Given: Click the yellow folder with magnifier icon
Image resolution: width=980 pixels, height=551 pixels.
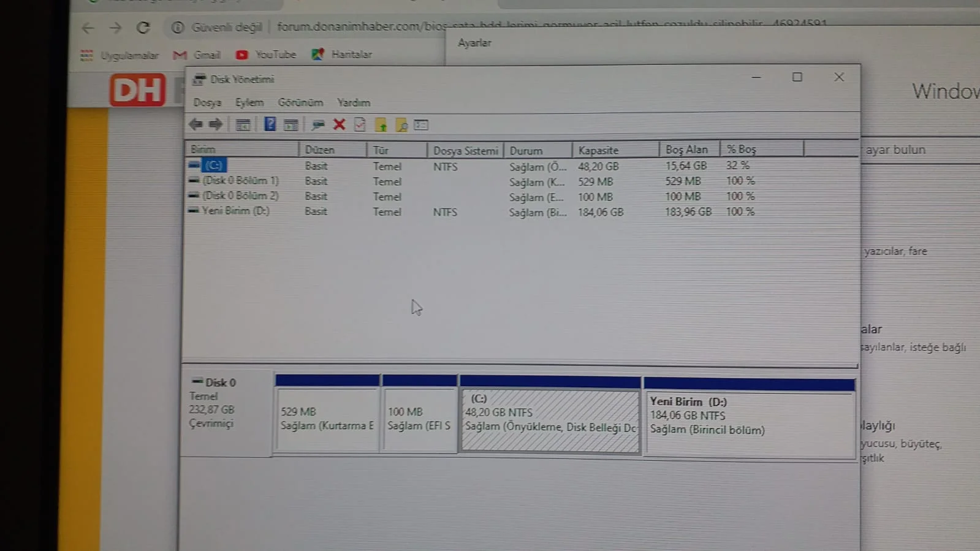Looking at the screenshot, I should pos(401,125).
